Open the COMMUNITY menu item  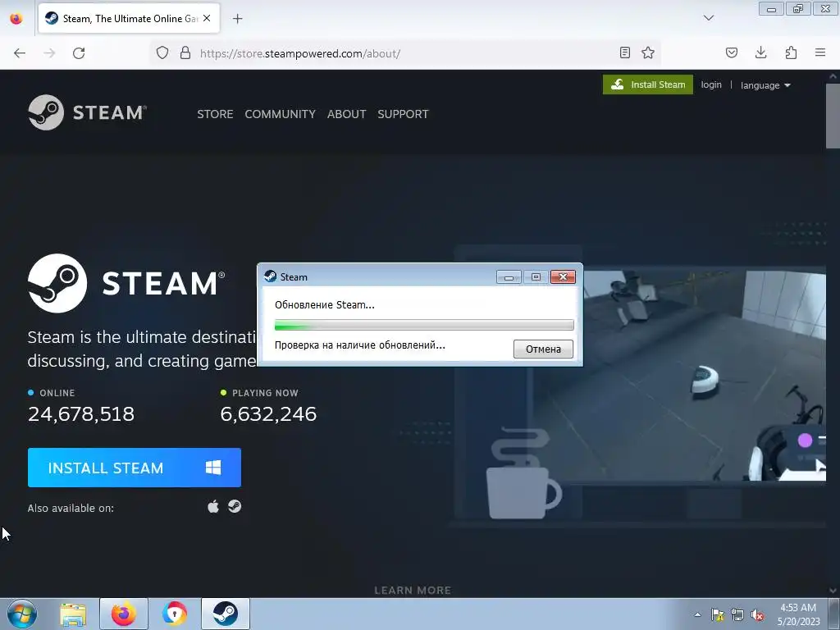pyautogui.click(x=281, y=114)
